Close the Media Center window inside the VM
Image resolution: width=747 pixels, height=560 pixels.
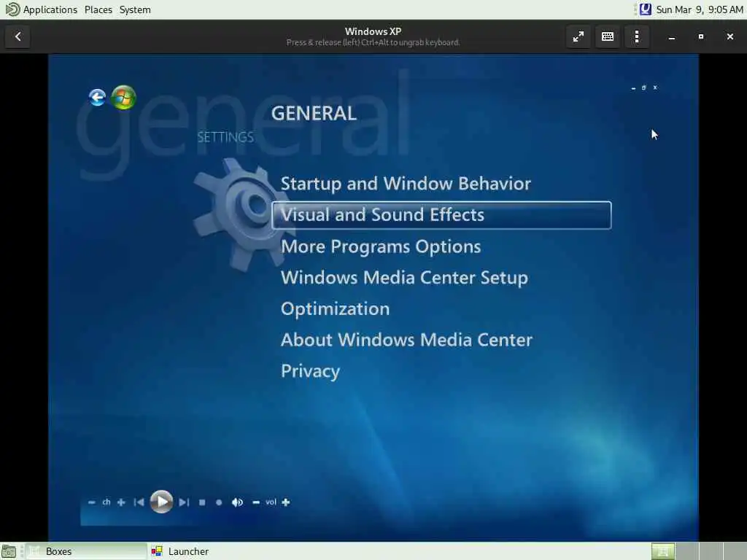coord(655,87)
